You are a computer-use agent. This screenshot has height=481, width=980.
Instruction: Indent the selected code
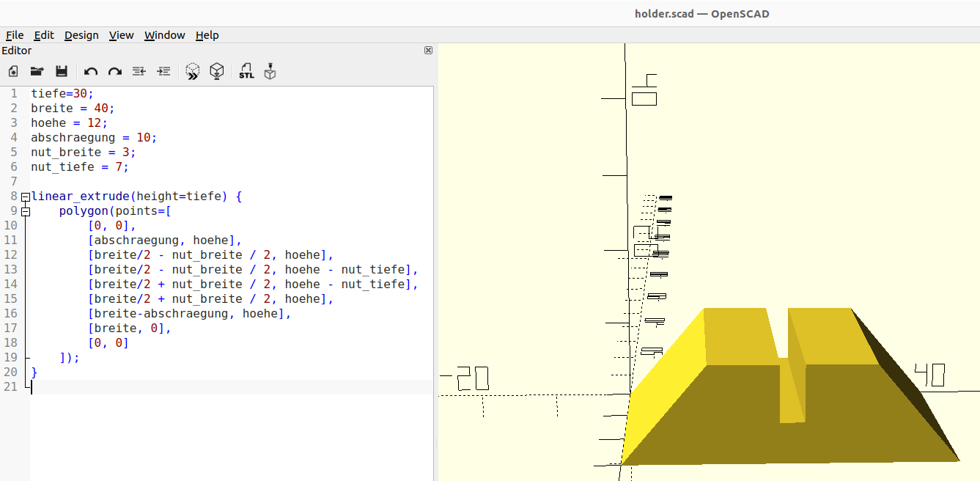coord(164,71)
